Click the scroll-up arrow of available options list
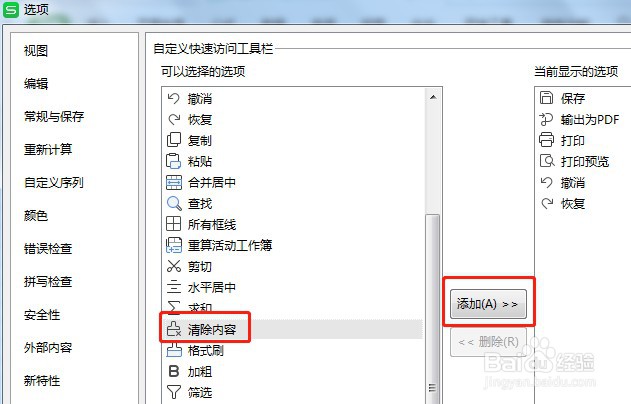The width and height of the screenshot is (631, 404). click(x=433, y=97)
